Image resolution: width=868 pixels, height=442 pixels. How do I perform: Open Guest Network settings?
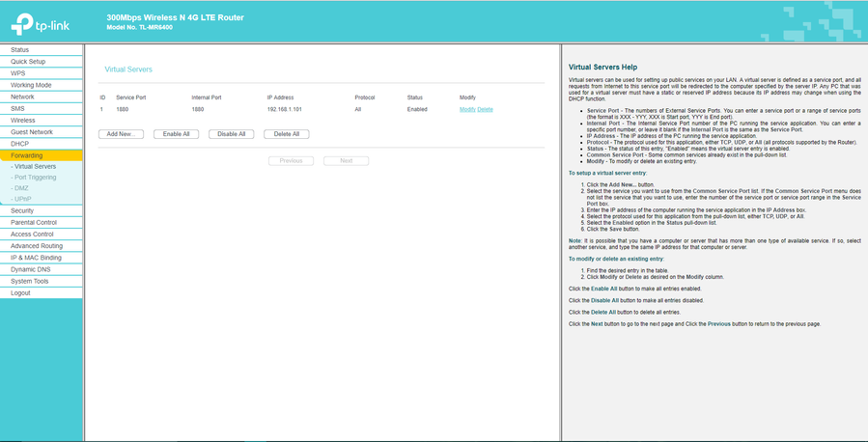[x=41, y=132]
